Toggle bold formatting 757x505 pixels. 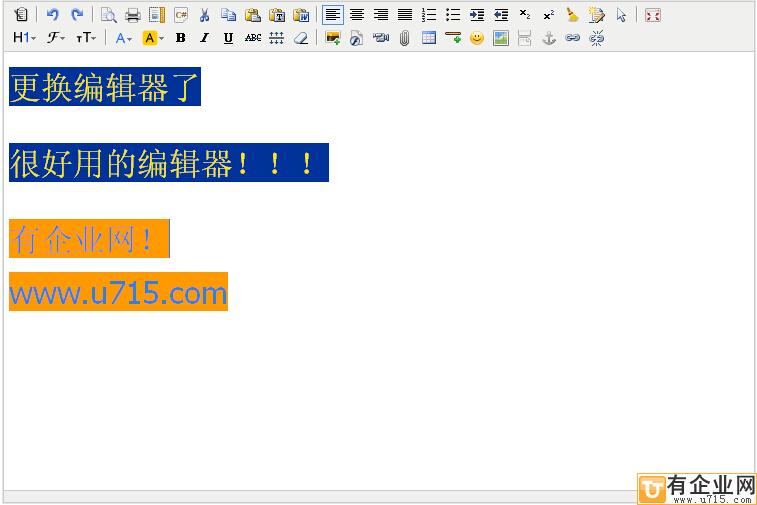pos(180,38)
